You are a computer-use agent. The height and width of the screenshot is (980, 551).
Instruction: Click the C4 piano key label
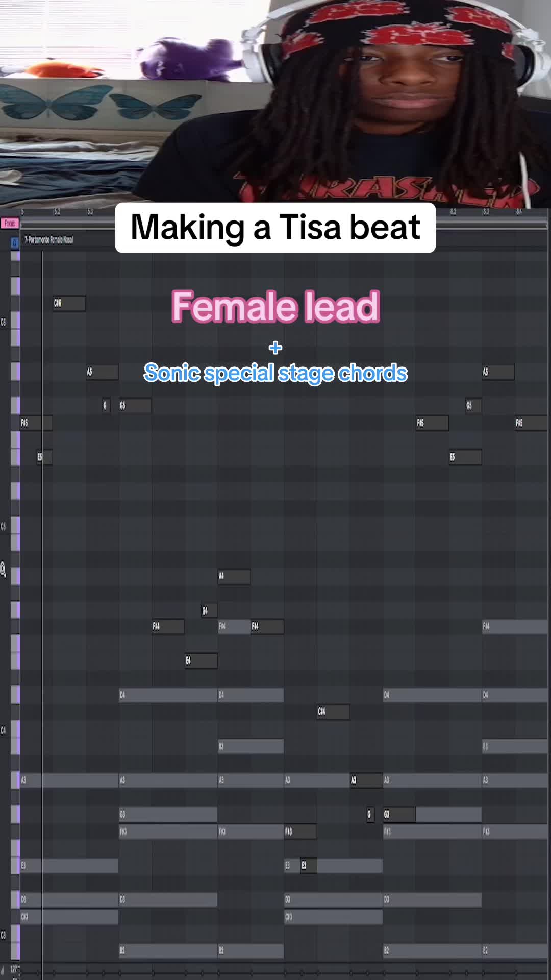[3, 730]
